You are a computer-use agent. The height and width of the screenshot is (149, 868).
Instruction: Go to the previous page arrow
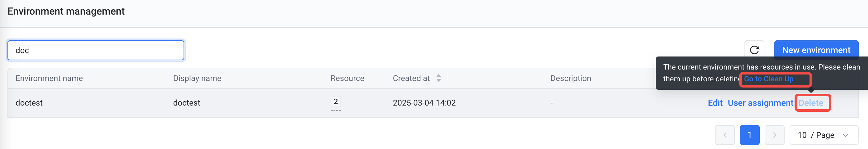[x=725, y=135]
